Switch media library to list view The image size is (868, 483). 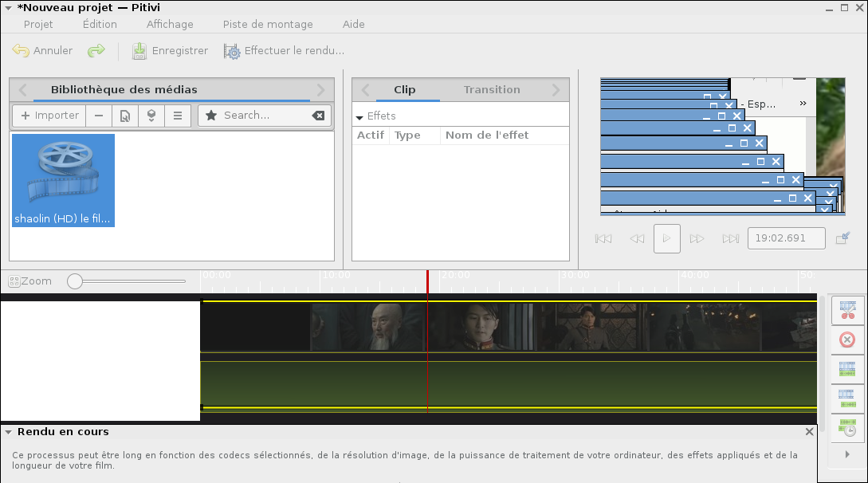click(178, 116)
